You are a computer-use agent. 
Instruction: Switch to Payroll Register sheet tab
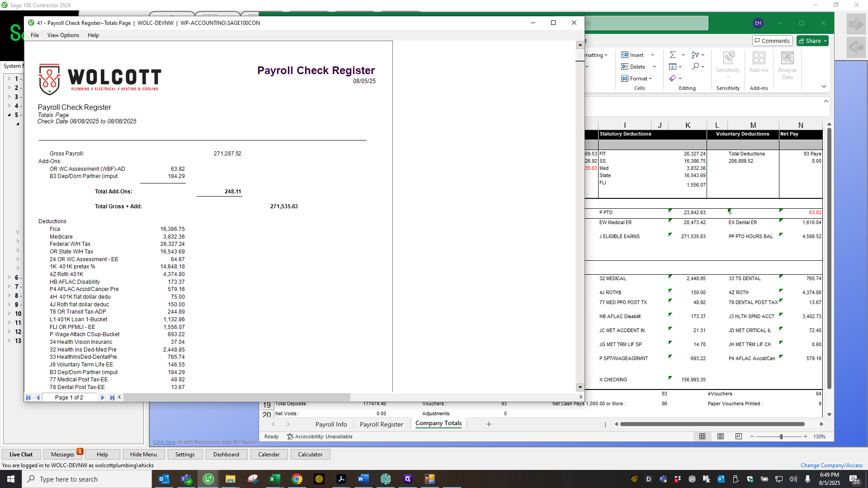tap(382, 424)
